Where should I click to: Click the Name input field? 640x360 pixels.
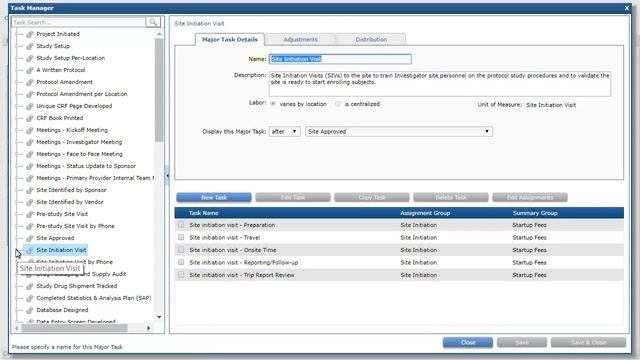[340, 59]
